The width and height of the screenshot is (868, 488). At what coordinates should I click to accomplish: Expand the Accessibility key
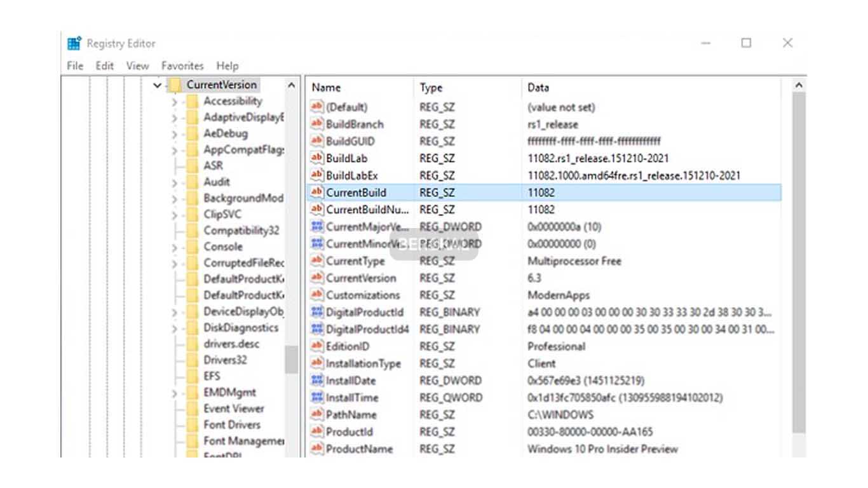(174, 101)
